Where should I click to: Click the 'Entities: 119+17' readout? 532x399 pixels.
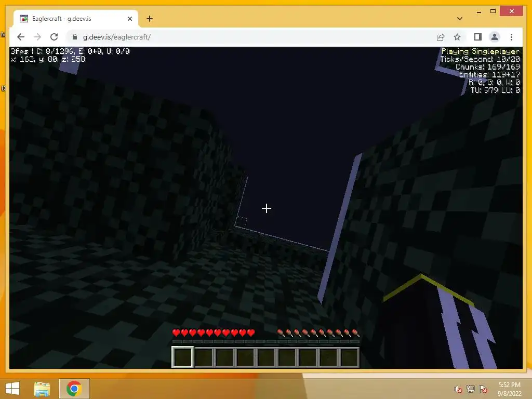click(489, 75)
